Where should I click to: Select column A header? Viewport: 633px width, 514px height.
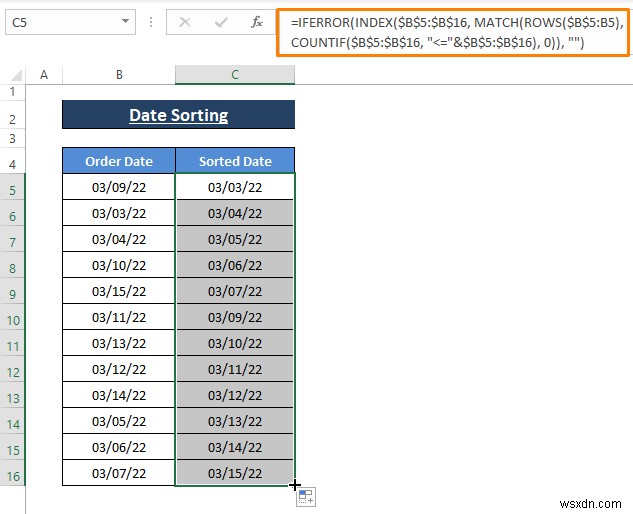tap(44, 75)
